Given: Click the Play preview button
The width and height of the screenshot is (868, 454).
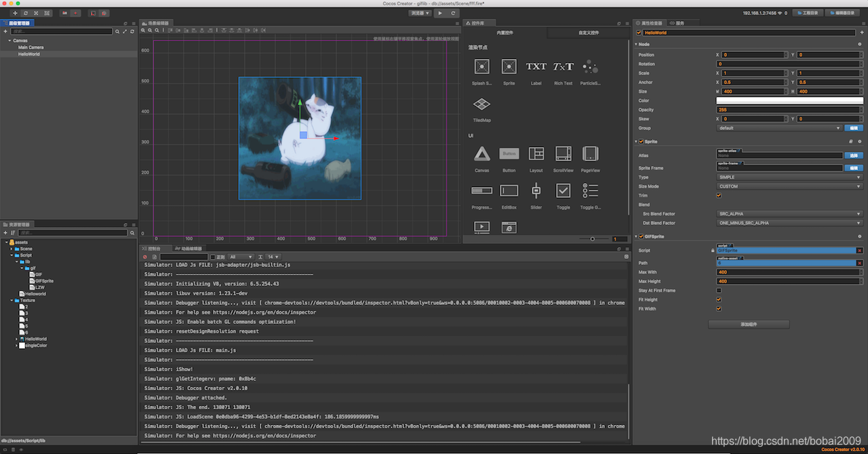Looking at the screenshot, I should [439, 13].
